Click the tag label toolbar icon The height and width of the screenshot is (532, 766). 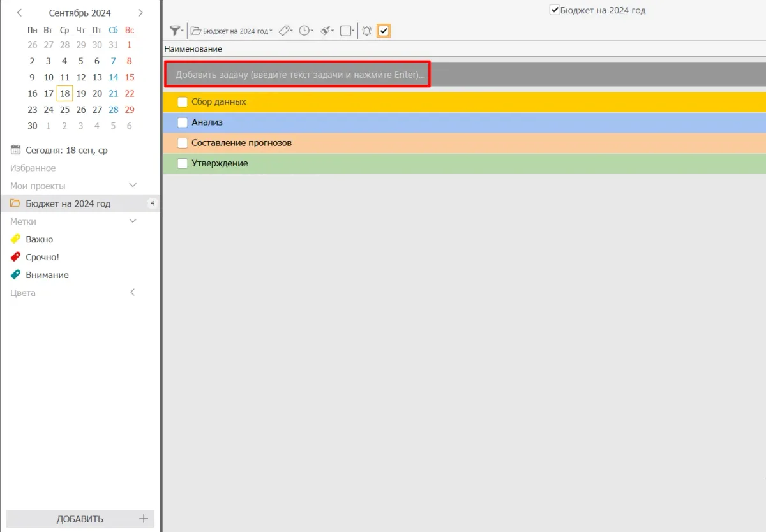(287, 31)
